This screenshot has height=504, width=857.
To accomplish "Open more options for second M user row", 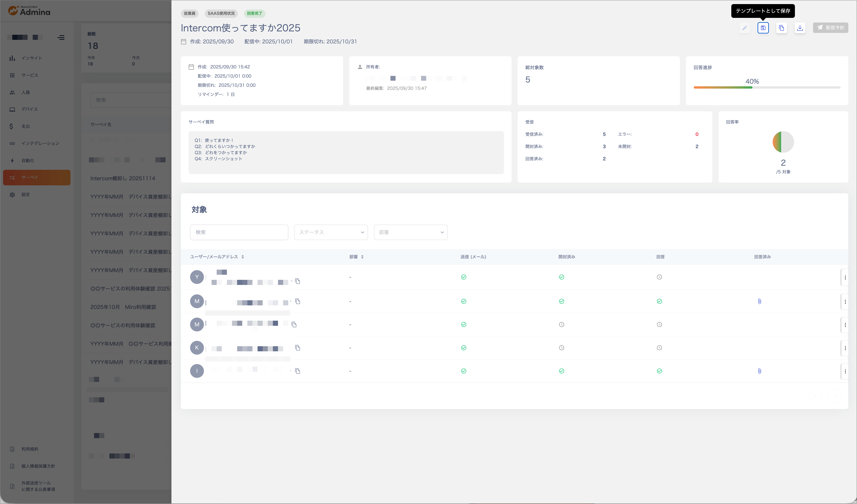I will tap(845, 325).
